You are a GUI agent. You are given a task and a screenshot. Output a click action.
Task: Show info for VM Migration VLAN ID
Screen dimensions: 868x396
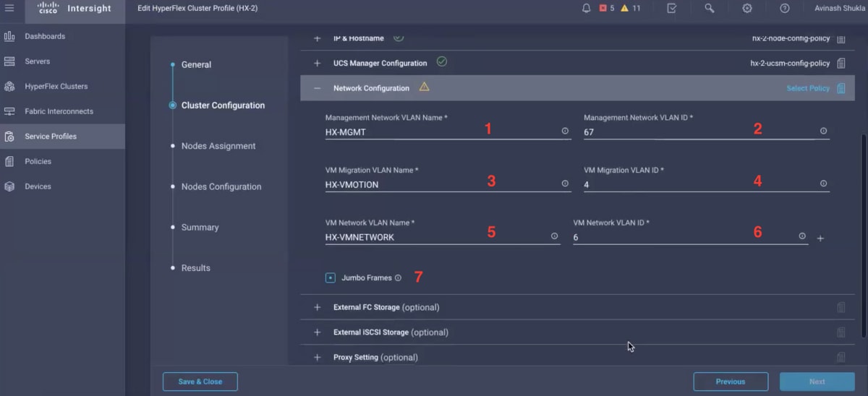823,184
